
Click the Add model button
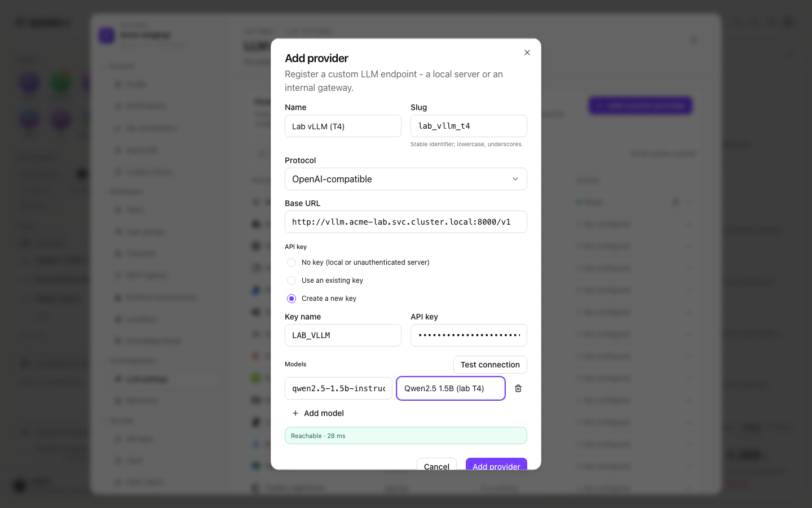point(317,413)
